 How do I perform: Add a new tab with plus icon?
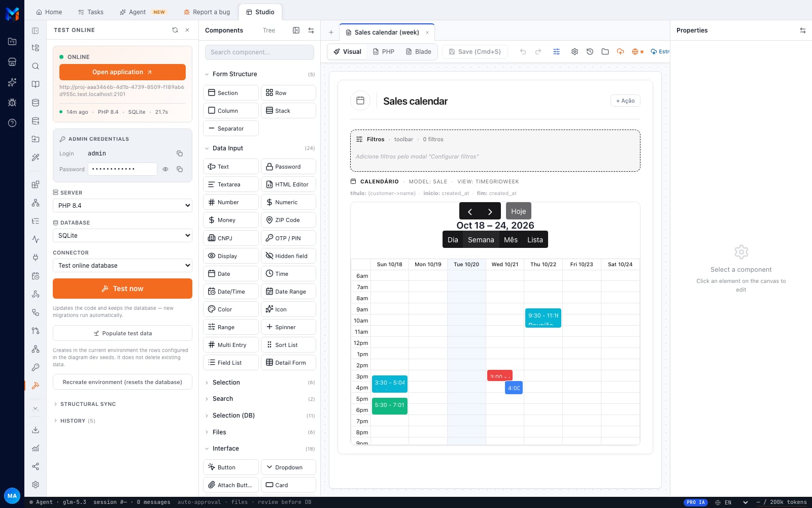point(331,33)
